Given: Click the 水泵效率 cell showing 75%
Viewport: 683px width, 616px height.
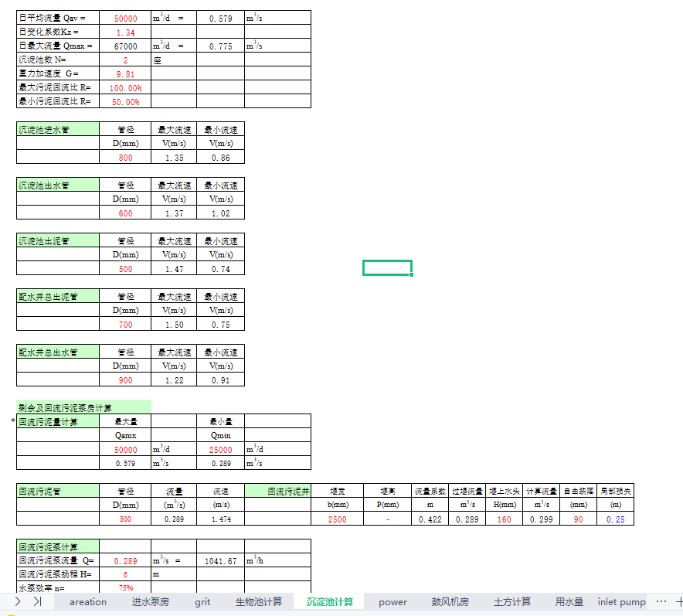Looking at the screenshot, I should [127, 587].
